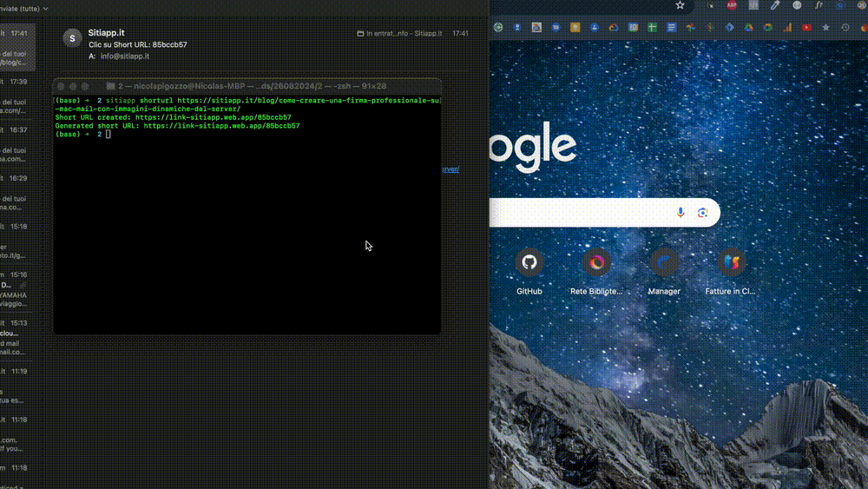The image size is (868, 489).
Task: Start voice search with the microphone icon
Action: pyautogui.click(x=681, y=213)
